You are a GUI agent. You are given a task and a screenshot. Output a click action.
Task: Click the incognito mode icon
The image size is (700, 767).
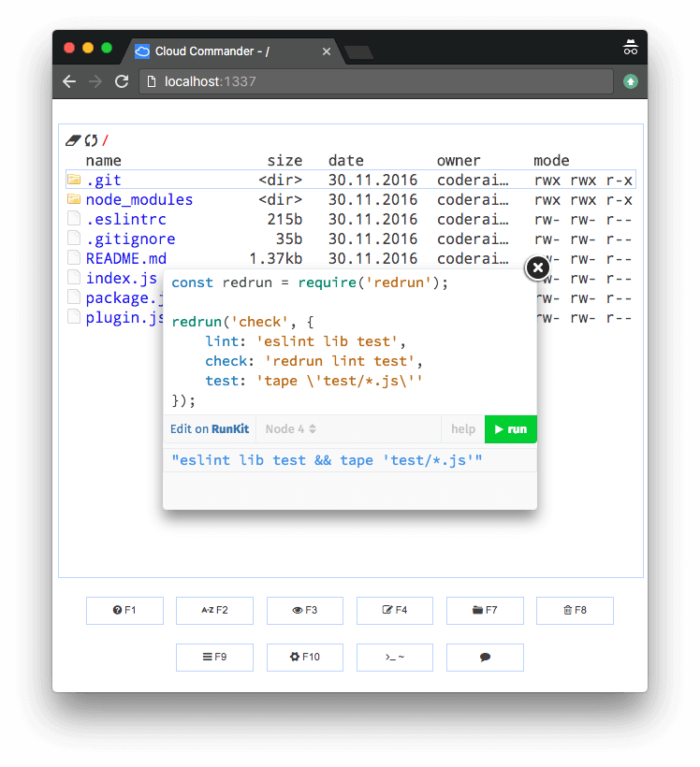click(x=630, y=48)
